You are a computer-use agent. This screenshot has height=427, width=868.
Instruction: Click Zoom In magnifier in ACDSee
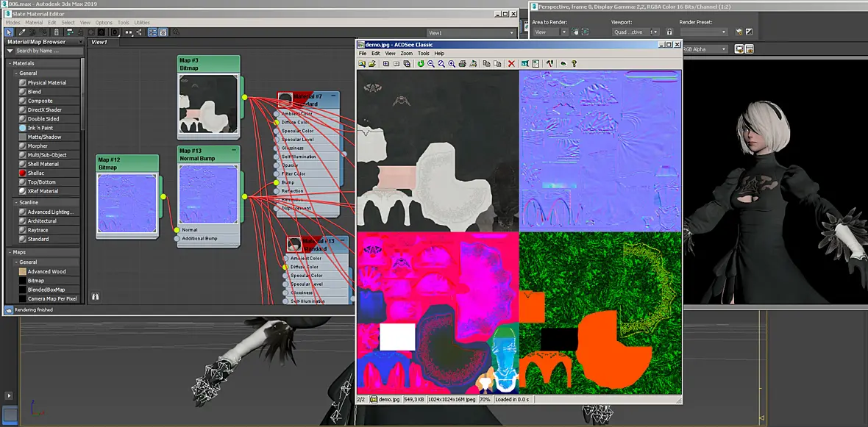[x=452, y=64]
